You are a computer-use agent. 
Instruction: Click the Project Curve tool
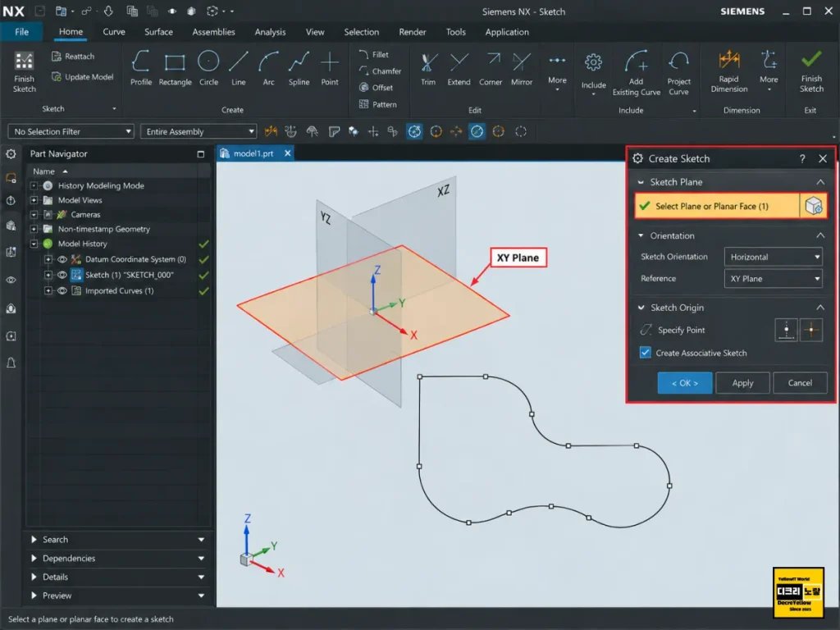(678, 73)
